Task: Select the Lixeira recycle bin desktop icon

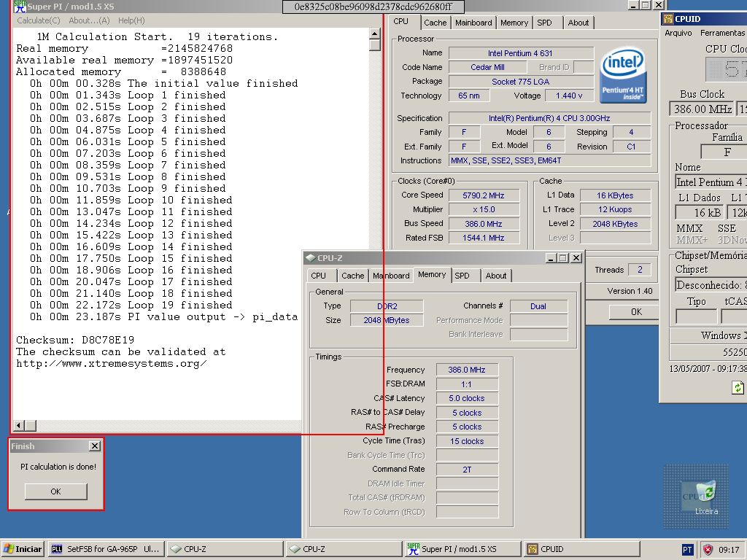Action: pyautogui.click(x=705, y=497)
